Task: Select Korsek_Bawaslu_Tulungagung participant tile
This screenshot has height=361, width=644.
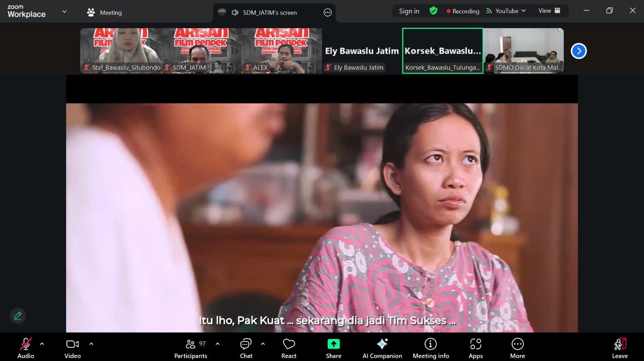Action: (x=443, y=51)
